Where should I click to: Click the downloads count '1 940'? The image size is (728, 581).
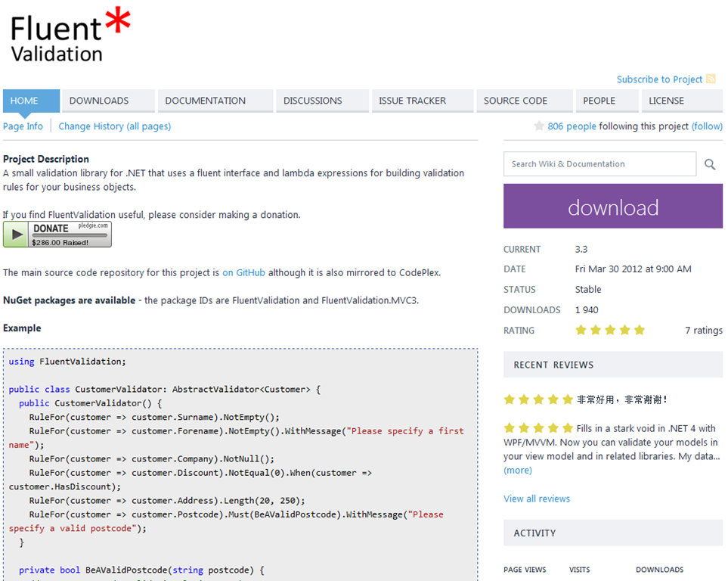click(587, 310)
